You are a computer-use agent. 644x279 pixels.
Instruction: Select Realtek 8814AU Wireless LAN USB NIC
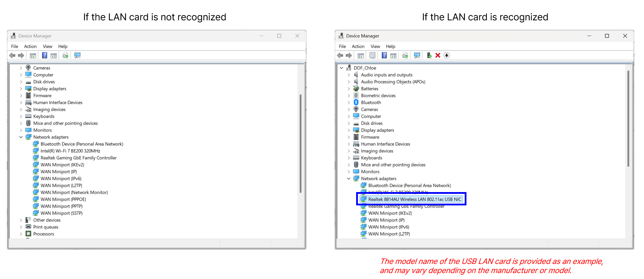[x=415, y=199]
